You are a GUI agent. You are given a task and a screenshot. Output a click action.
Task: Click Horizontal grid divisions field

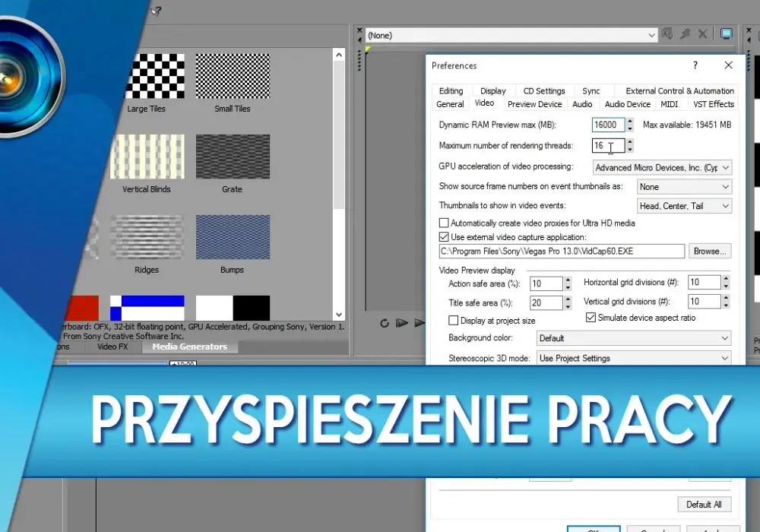705,282
